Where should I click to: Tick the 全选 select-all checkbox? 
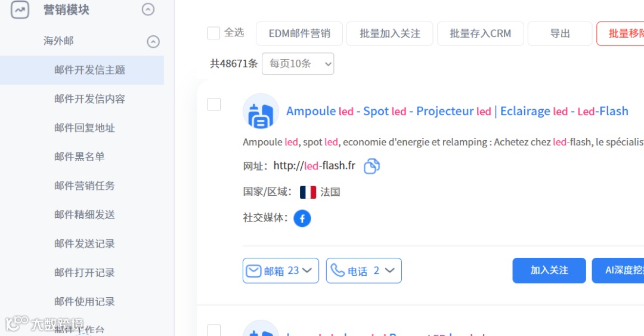pyautogui.click(x=213, y=33)
